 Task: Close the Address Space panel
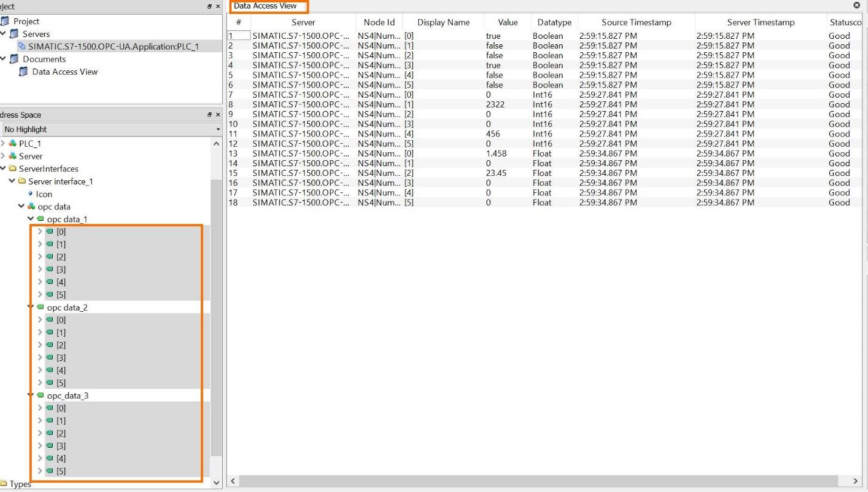(x=218, y=115)
